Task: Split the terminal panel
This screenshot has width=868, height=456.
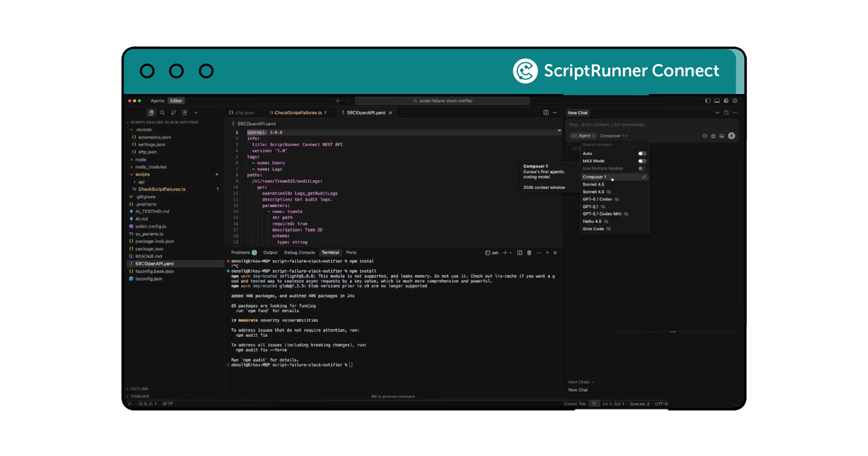Action: coord(519,253)
